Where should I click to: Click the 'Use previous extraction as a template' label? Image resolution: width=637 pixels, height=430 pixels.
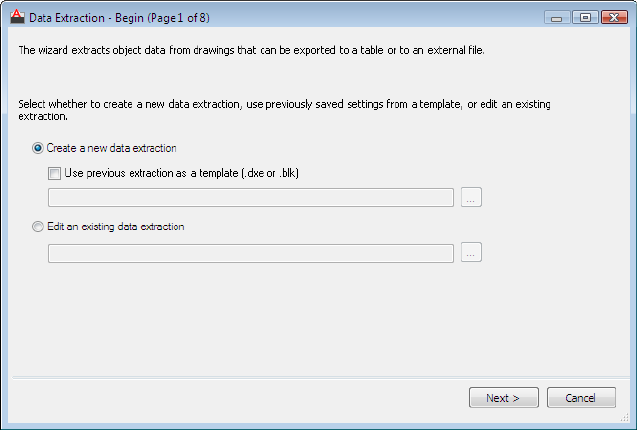[181, 173]
